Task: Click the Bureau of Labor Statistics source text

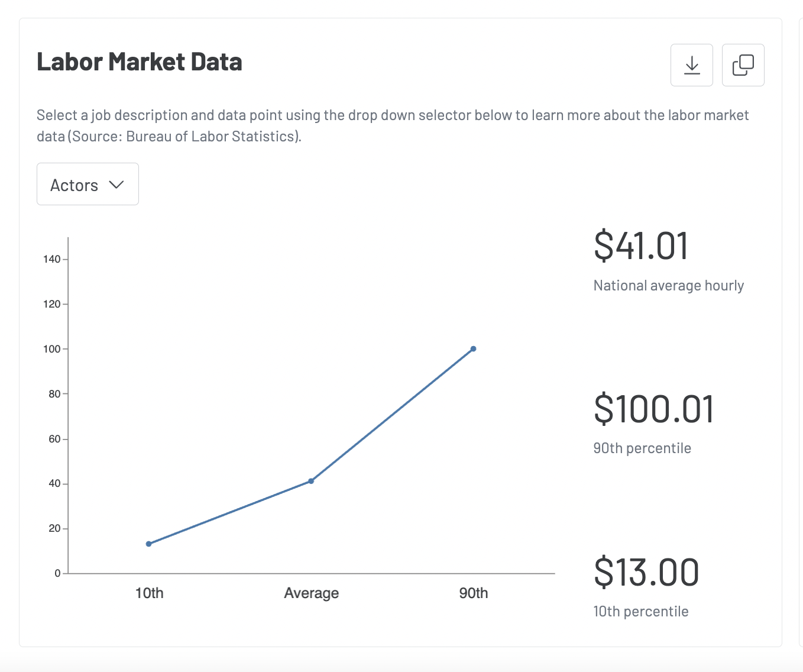Action: (210, 137)
